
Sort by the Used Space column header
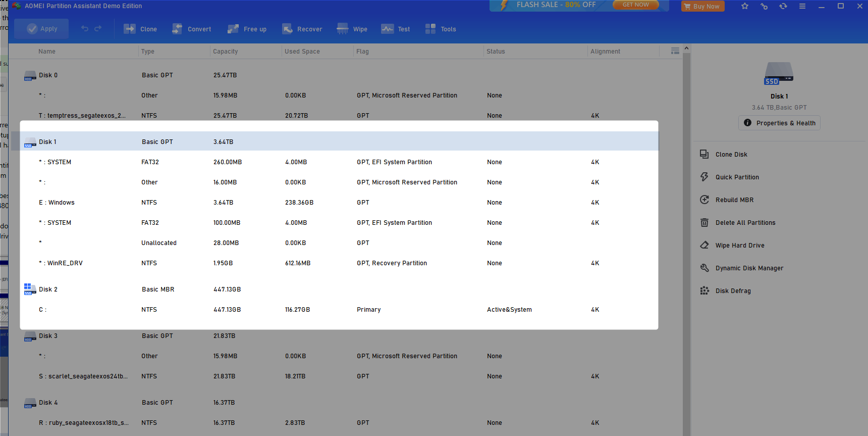click(x=302, y=52)
